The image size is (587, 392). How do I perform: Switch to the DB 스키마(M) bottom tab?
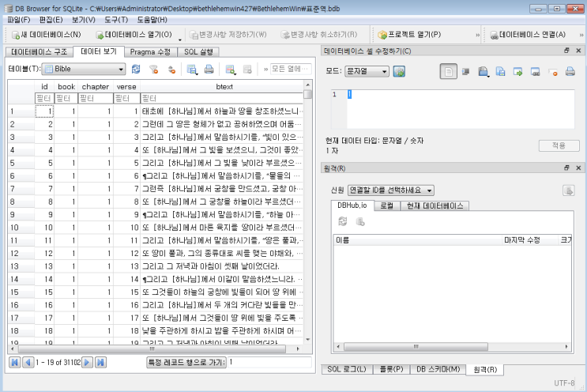(438, 369)
